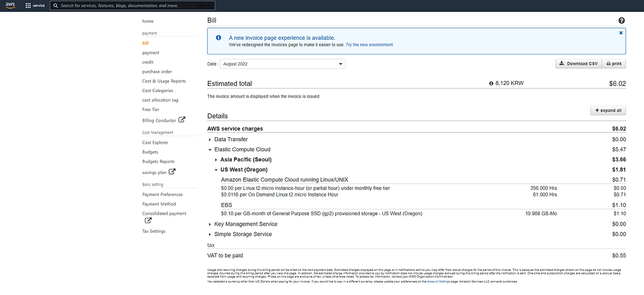Viewport: 644px width, 295px height.
Task: Open Consolidated payment external link icon
Action: tap(148, 220)
